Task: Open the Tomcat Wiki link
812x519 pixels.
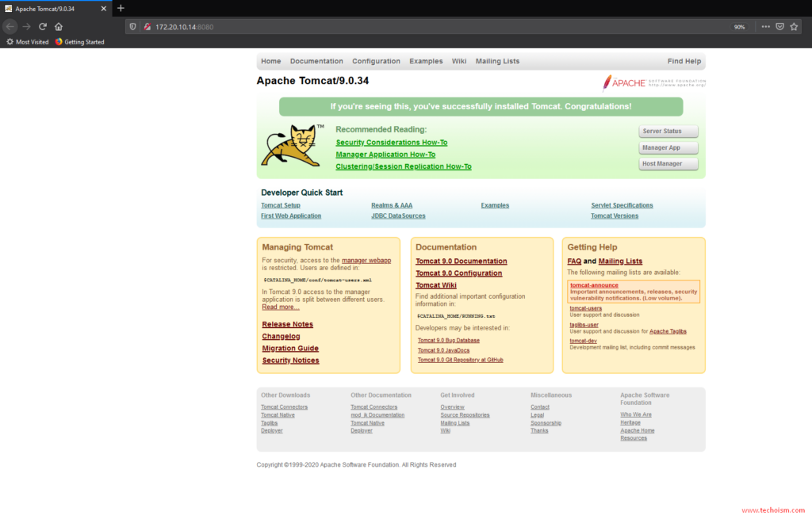Action: click(x=436, y=285)
